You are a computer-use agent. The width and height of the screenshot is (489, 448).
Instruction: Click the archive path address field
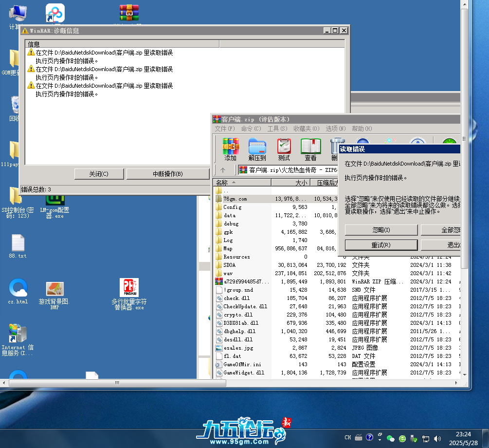click(288, 170)
